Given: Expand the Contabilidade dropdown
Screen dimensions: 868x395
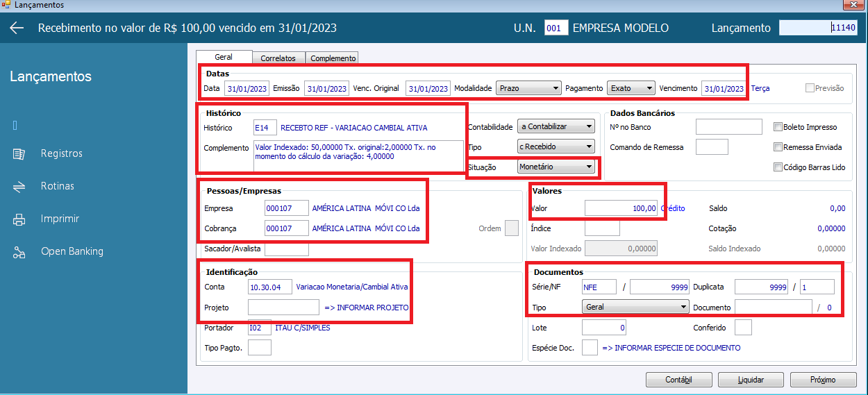Looking at the screenshot, I should pyautogui.click(x=556, y=126).
